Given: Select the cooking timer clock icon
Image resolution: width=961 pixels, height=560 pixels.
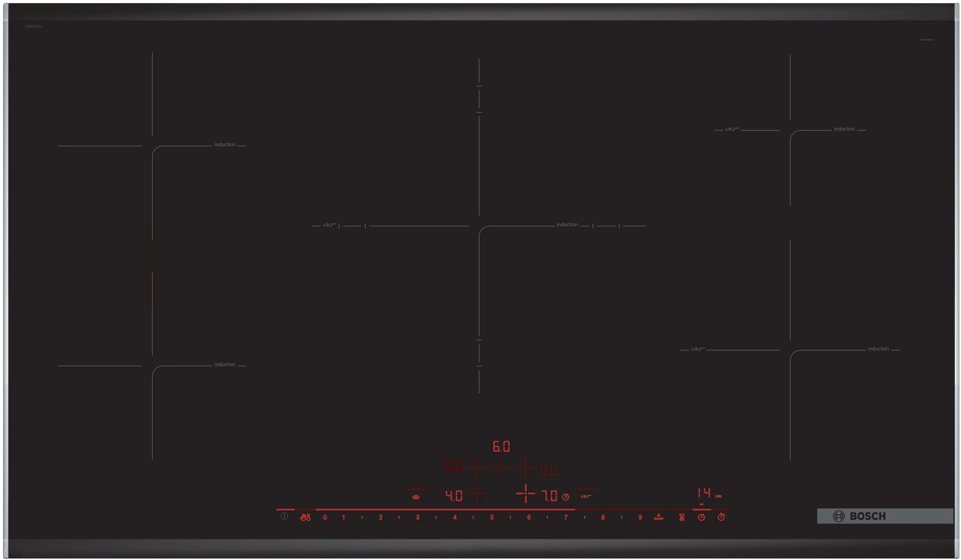Looking at the screenshot, I should coord(701,517).
